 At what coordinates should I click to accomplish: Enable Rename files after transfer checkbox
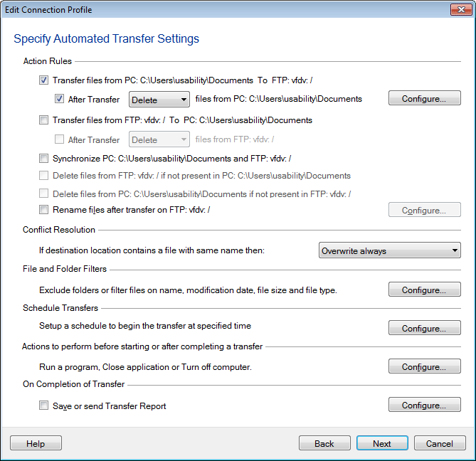tap(44, 210)
